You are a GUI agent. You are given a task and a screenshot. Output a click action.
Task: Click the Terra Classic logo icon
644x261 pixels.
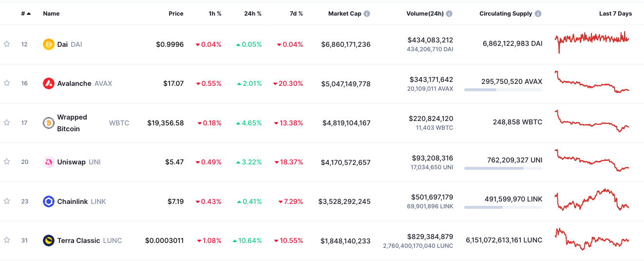click(49, 241)
